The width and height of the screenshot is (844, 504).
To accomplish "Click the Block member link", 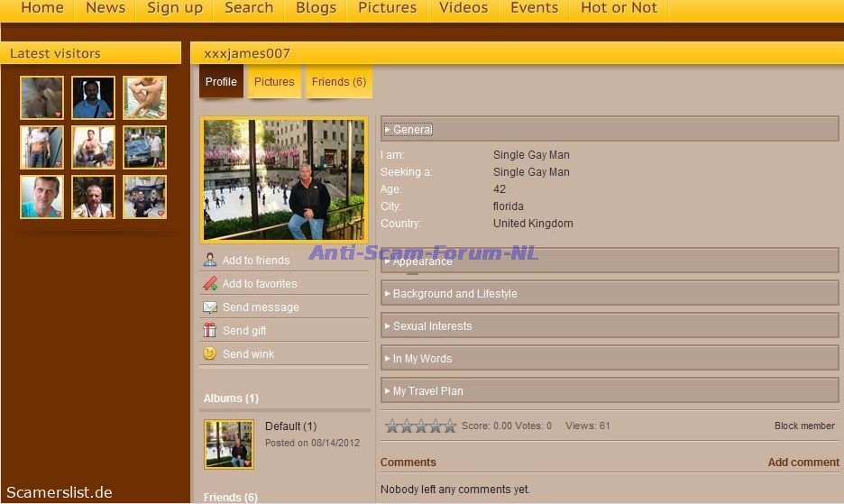I will (x=804, y=426).
